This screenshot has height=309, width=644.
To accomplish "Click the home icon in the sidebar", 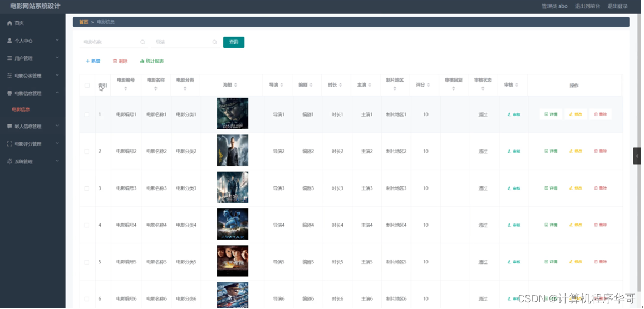I will click(9, 23).
